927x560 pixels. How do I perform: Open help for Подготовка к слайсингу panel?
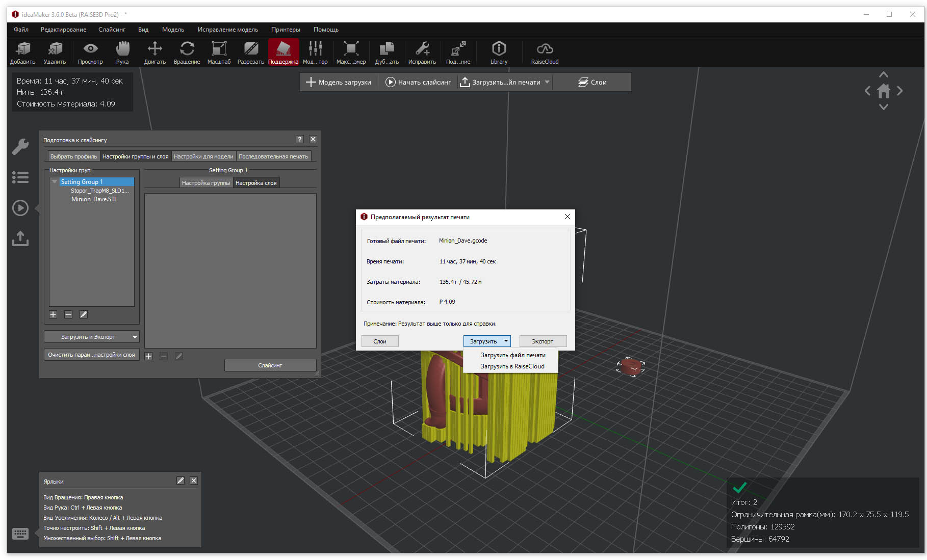(300, 139)
